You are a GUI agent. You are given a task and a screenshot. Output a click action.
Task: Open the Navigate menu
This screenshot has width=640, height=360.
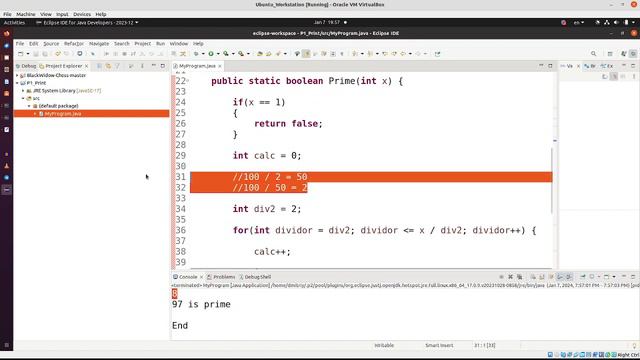click(99, 44)
